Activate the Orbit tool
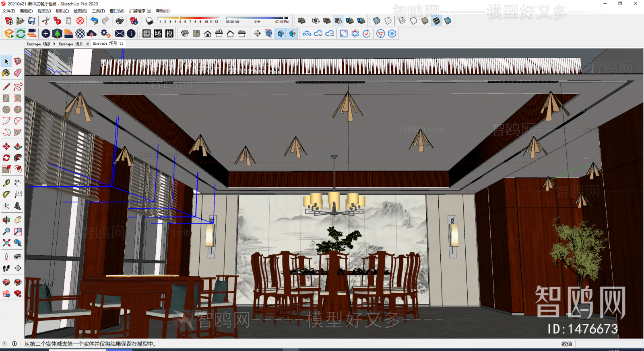644x351 pixels. coord(6,220)
